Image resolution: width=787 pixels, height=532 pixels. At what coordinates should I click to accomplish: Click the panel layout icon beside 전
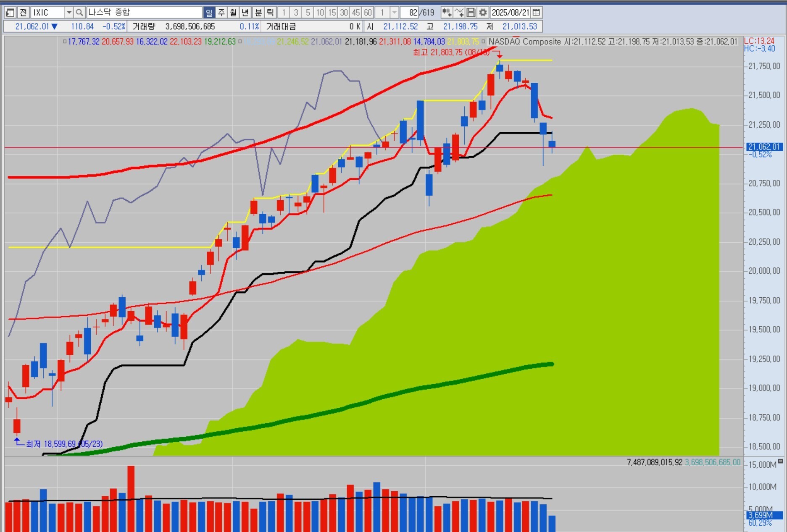pos(10,13)
